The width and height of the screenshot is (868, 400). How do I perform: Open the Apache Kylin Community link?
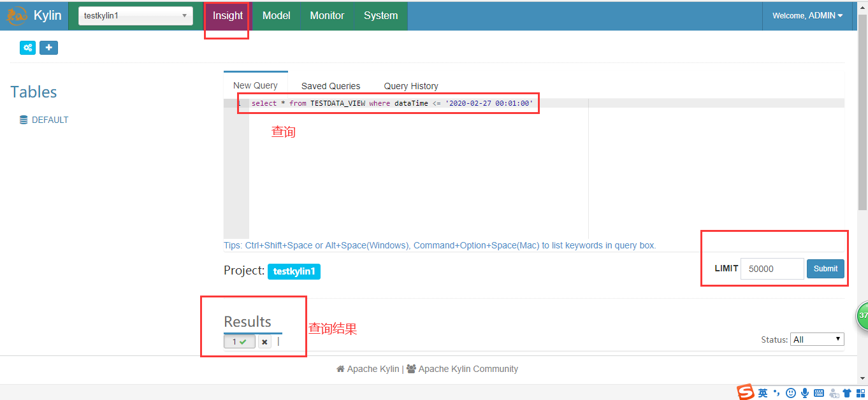click(468, 369)
